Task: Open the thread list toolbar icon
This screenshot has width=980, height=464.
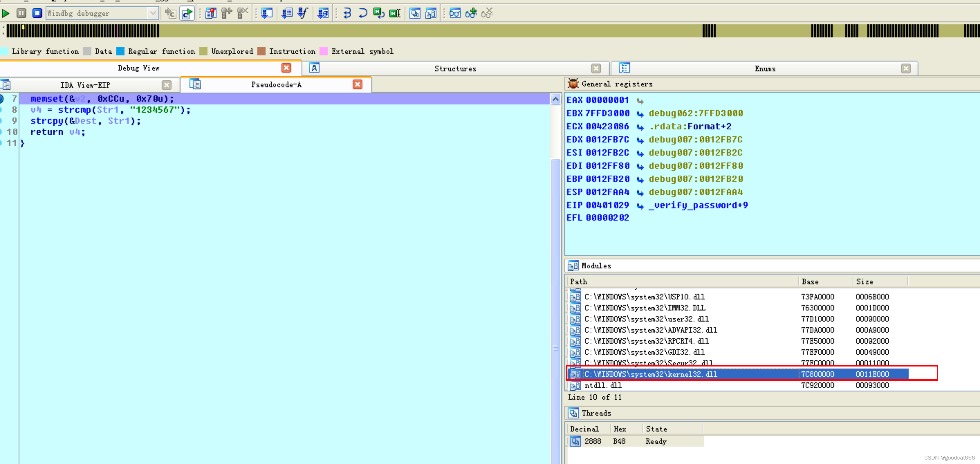Action: pyautogui.click(x=415, y=14)
